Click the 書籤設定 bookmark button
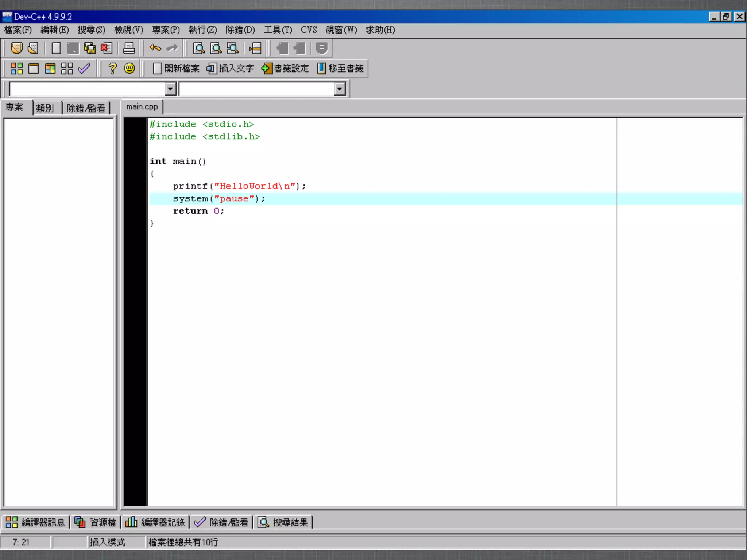The width and height of the screenshot is (747, 560). (x=285, y=69)
